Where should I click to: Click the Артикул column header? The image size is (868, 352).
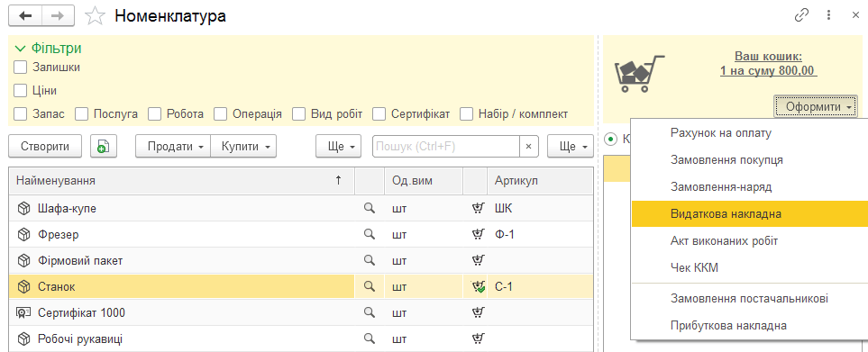[x=540, y=180]
